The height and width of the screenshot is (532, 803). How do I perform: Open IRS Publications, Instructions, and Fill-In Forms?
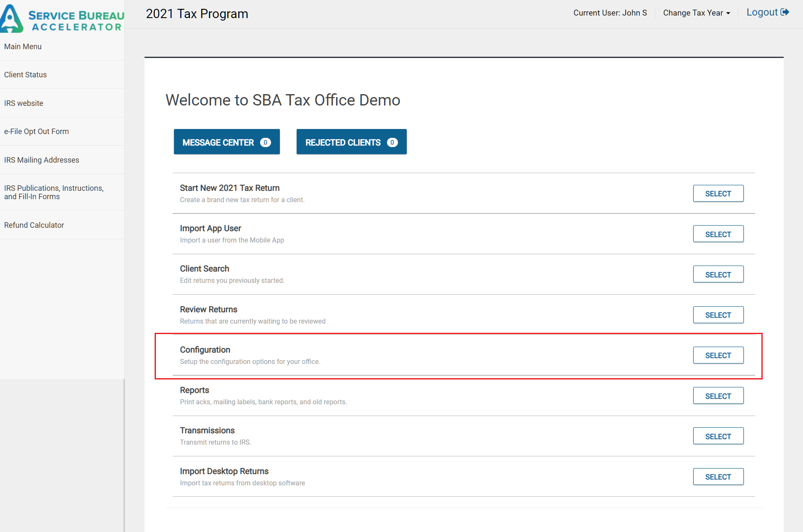(x=53, y=192)
